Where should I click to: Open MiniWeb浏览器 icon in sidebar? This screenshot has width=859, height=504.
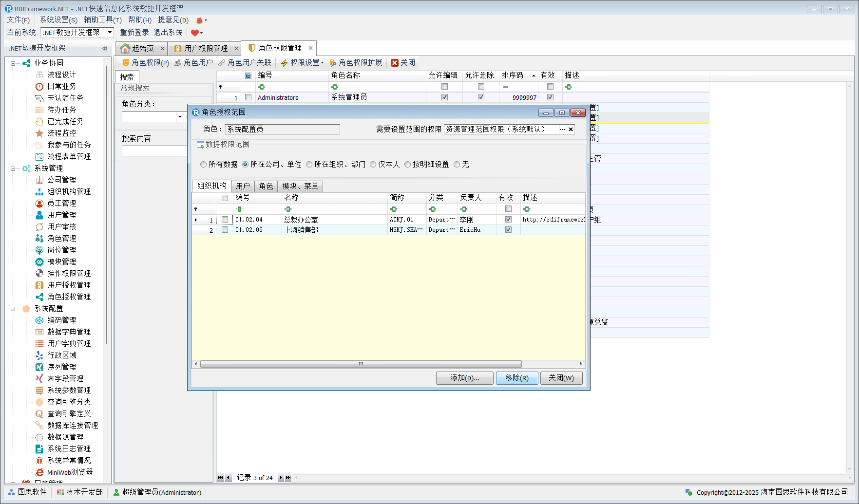(x=39, y=472)
